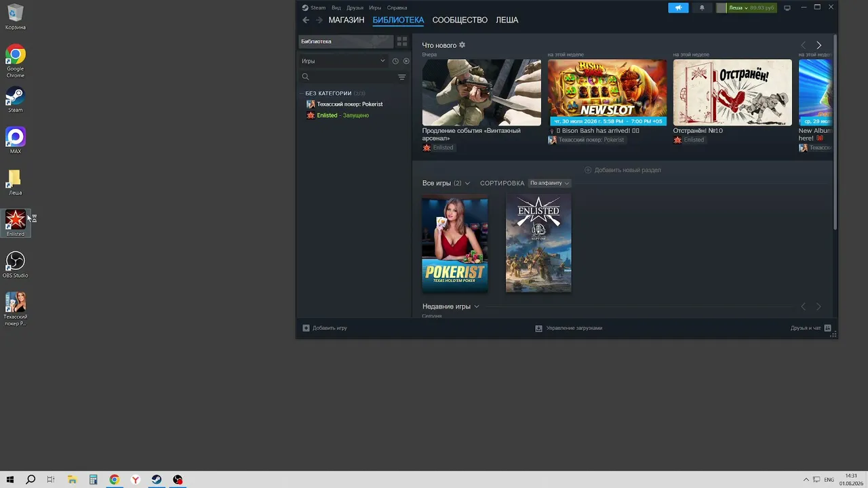
Task: Switch library to grid view icon
Action: click(401, 41)
